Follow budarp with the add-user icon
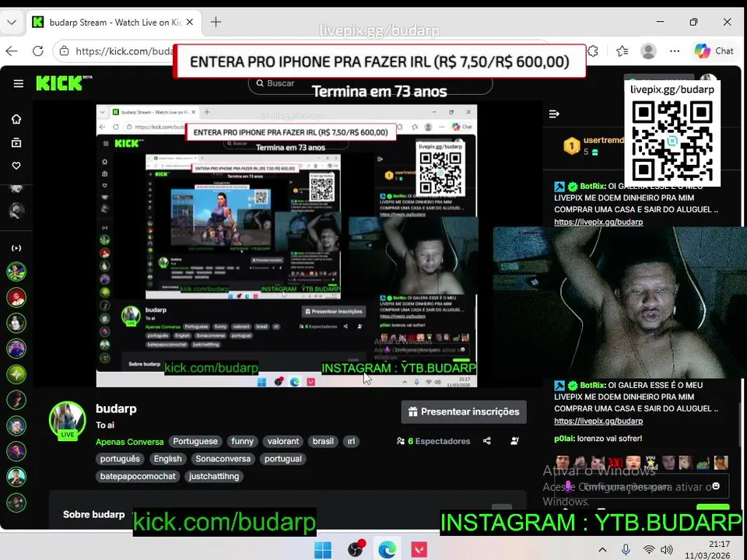Viewport: 747px width, 560px height. [x=514, y=441]
